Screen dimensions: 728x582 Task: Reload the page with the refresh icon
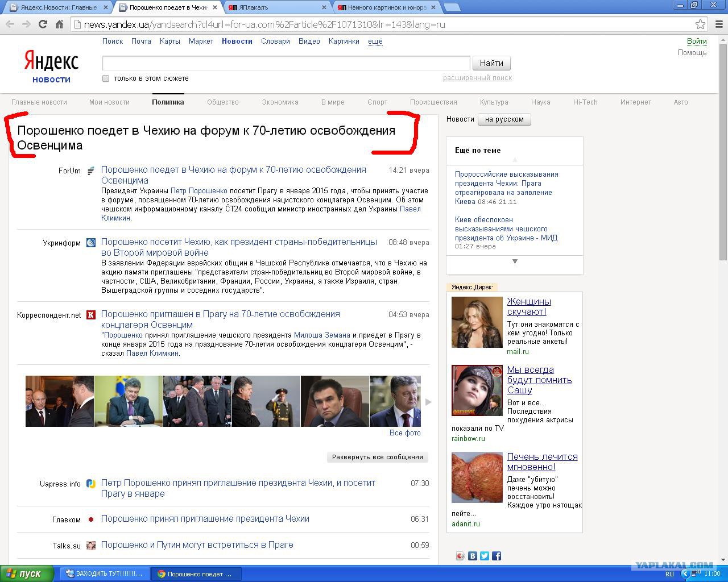(43, 24)
